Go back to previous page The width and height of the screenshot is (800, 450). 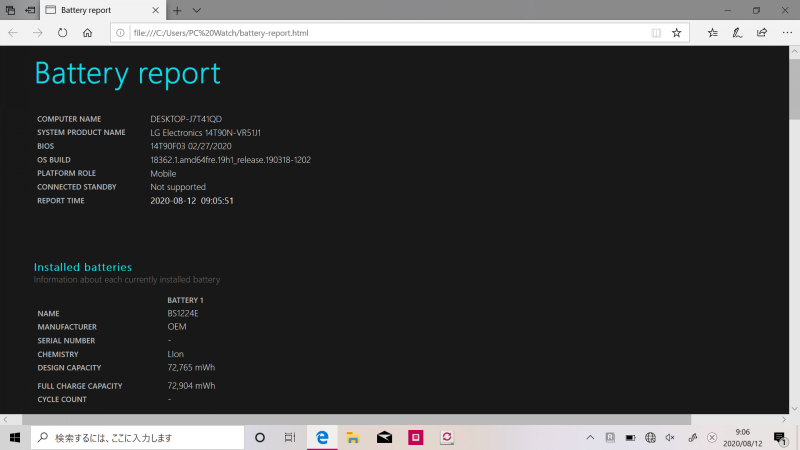click(x=13, y=33)
